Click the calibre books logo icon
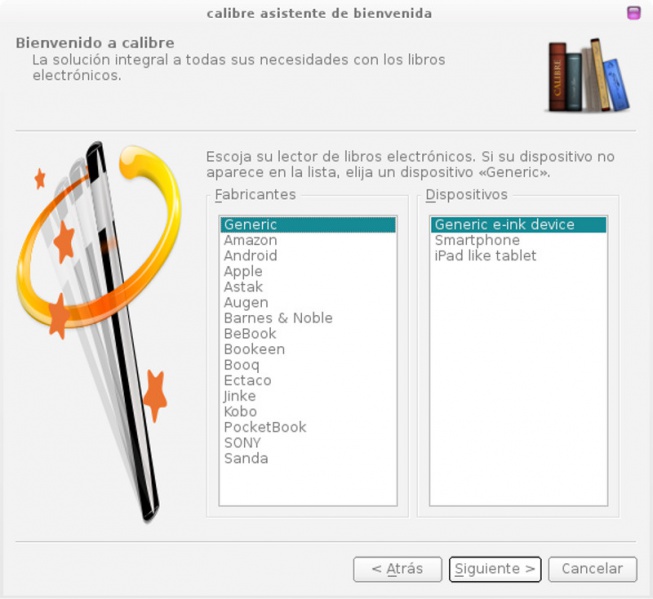The height and width of the screenshot is (599, 653). (588, 76)
